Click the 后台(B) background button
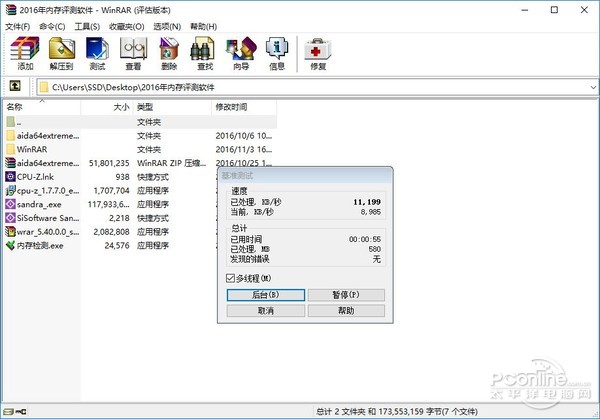 click(x=266, y=295)
